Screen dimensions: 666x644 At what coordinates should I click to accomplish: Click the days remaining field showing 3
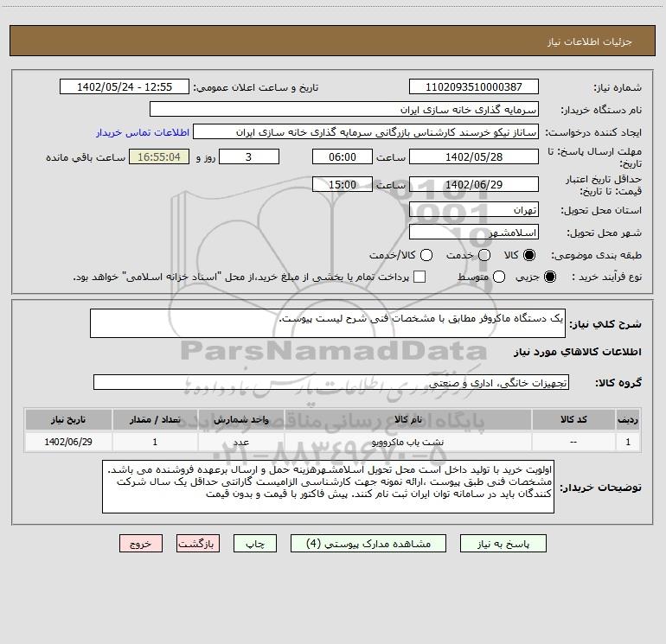click(249, 156)
